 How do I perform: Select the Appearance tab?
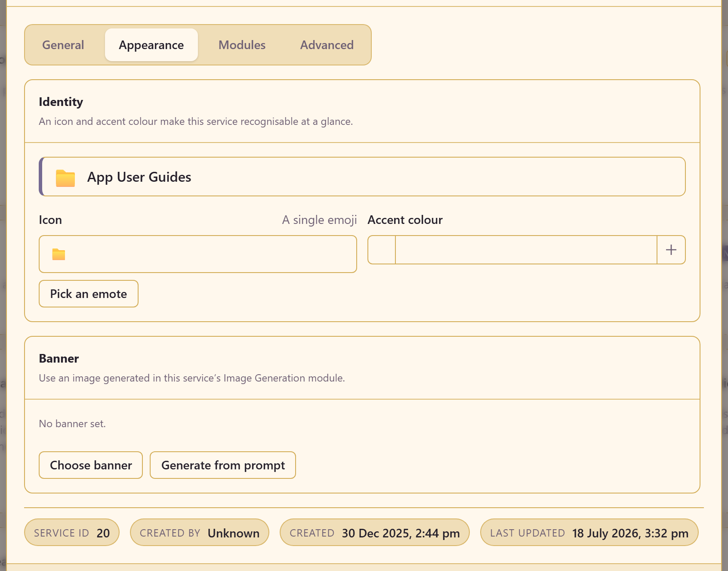click(x=151, y=45)
